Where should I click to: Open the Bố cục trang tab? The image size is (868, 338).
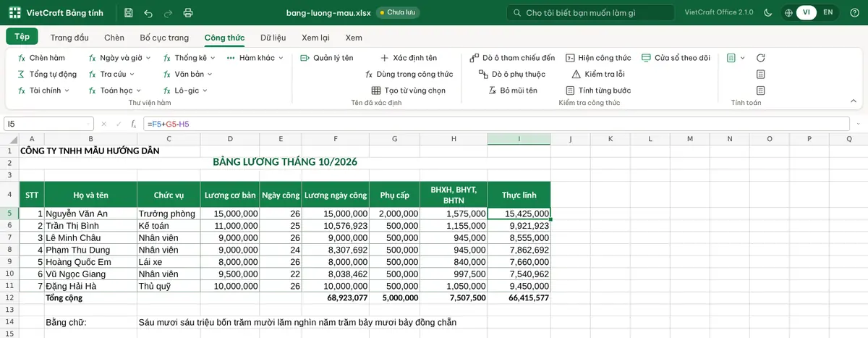[x=164, y=38]
